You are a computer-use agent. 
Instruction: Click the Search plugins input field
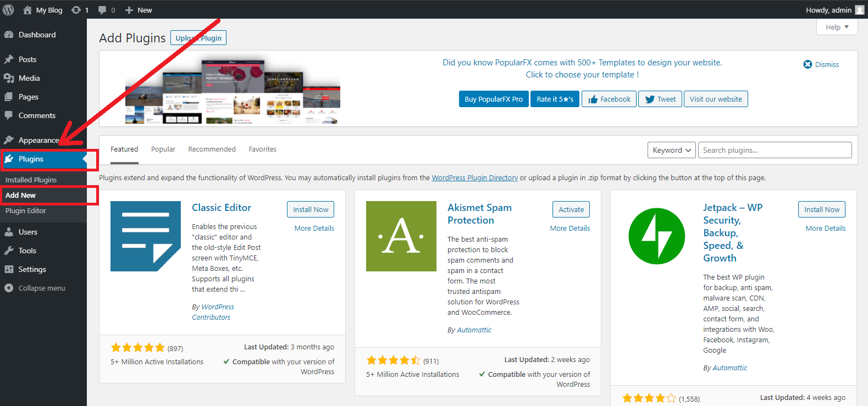tap(774, 150)
